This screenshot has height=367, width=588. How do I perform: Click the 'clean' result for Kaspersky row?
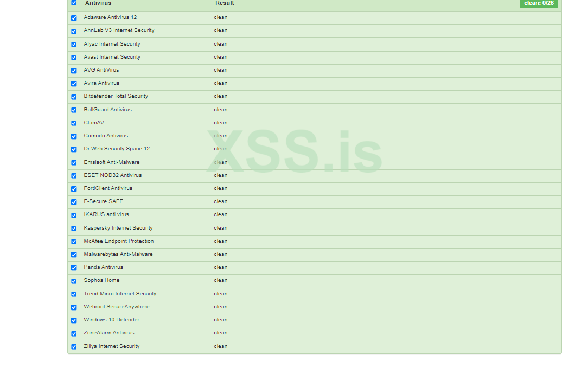220,228
